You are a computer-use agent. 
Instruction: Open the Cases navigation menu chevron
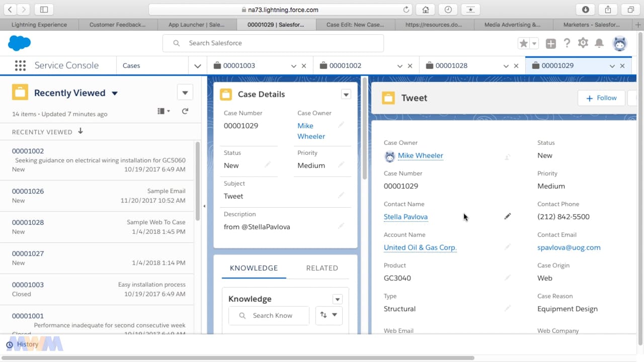click(197, 66)
